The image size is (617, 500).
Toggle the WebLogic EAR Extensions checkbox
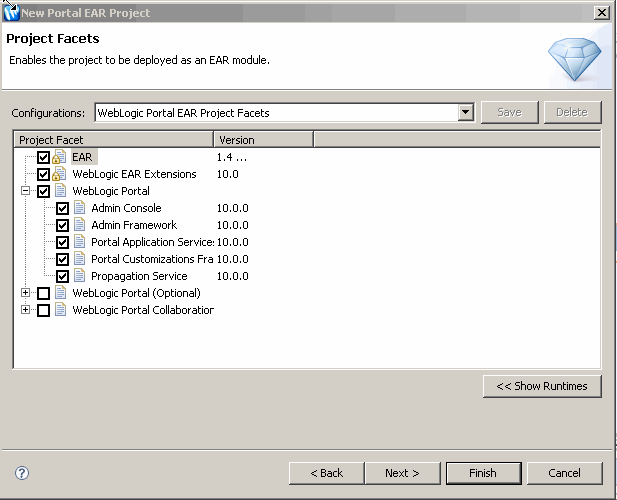[x=43, y=174]
